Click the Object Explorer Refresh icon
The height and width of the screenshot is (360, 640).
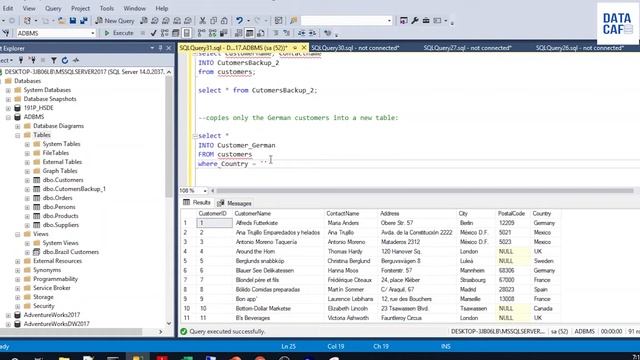[x=64, y=60]
